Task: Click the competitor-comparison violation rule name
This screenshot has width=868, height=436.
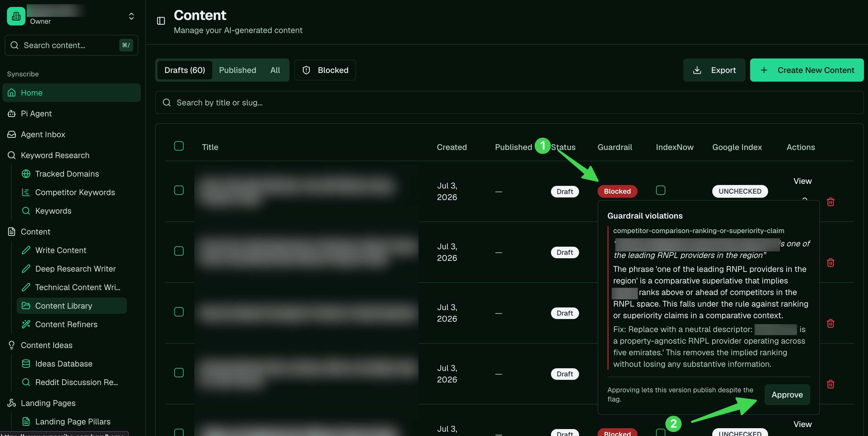Action: 699,231
